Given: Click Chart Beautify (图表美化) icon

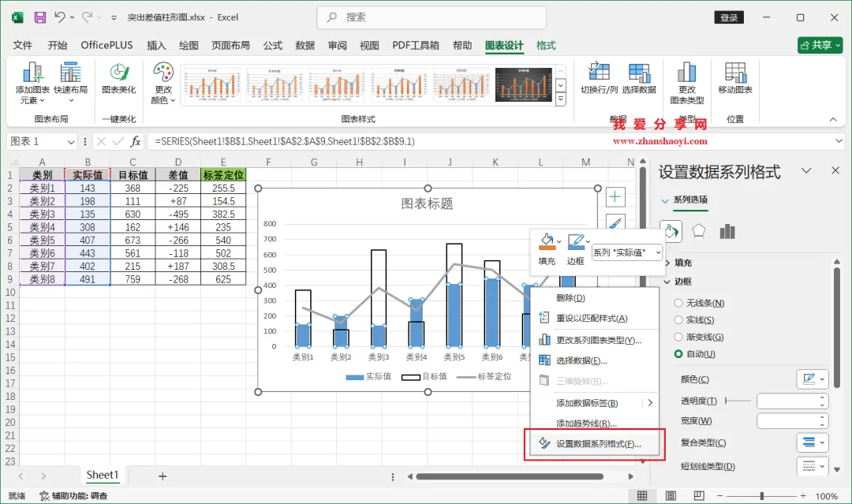Looking at the screenshot, I should pyautogui.click(x=119, y=78).
